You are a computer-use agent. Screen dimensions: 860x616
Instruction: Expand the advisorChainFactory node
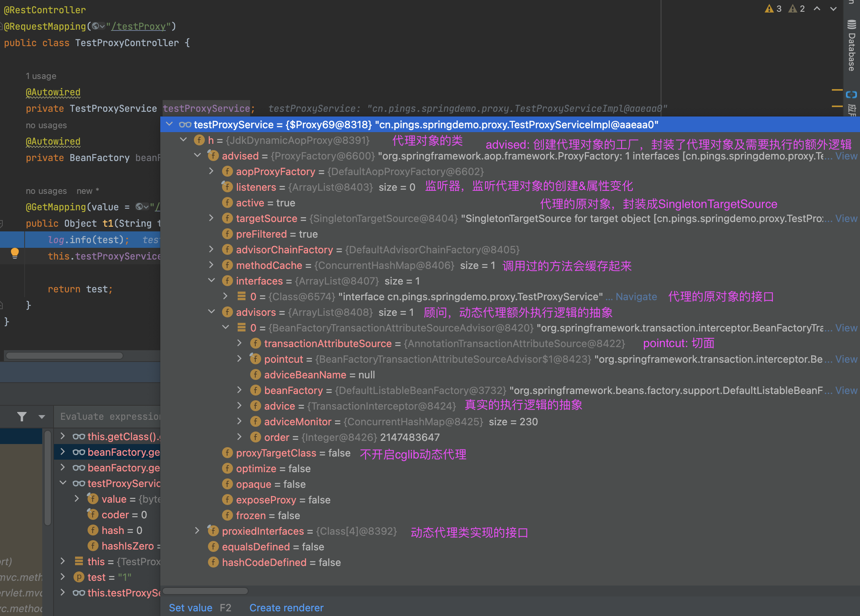tap(211, 249)
